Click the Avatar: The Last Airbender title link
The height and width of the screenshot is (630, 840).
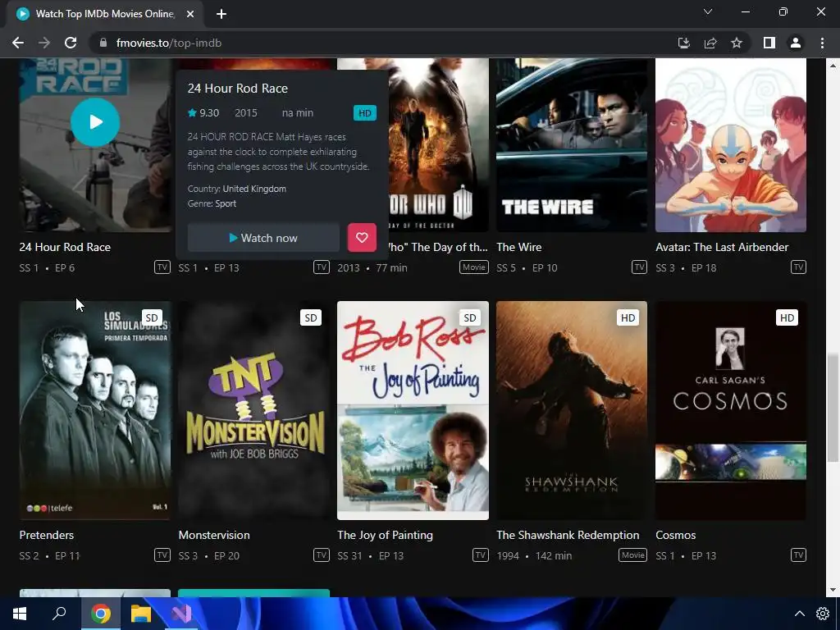point(722,247)
